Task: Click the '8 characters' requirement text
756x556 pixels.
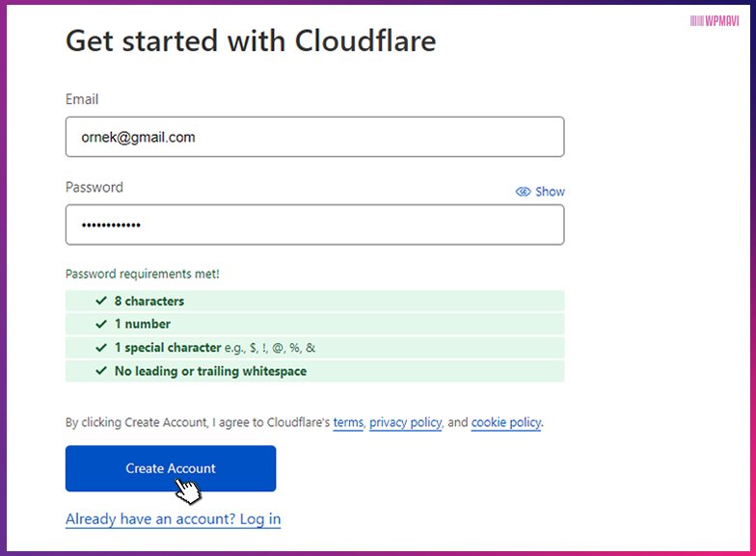Action: coord(149,301)
